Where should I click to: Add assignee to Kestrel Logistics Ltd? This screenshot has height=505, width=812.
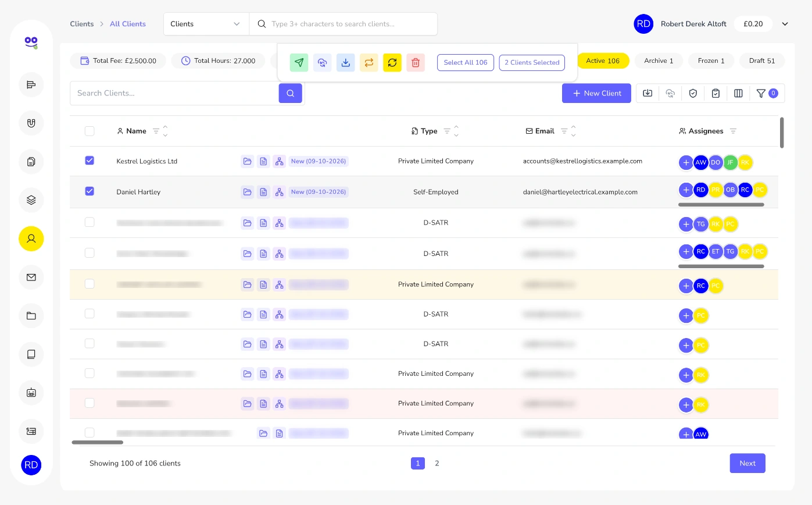point(686,163)
